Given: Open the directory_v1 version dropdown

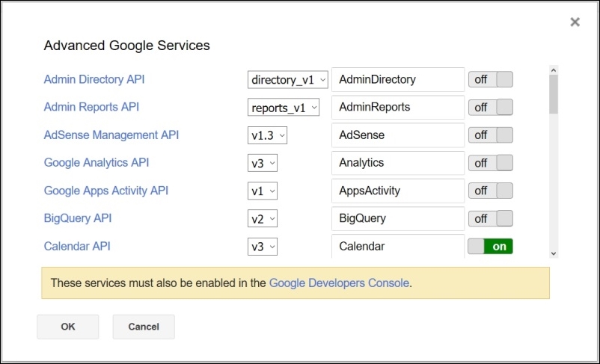Looking at the screenshot, I should [x=288, y=79].
